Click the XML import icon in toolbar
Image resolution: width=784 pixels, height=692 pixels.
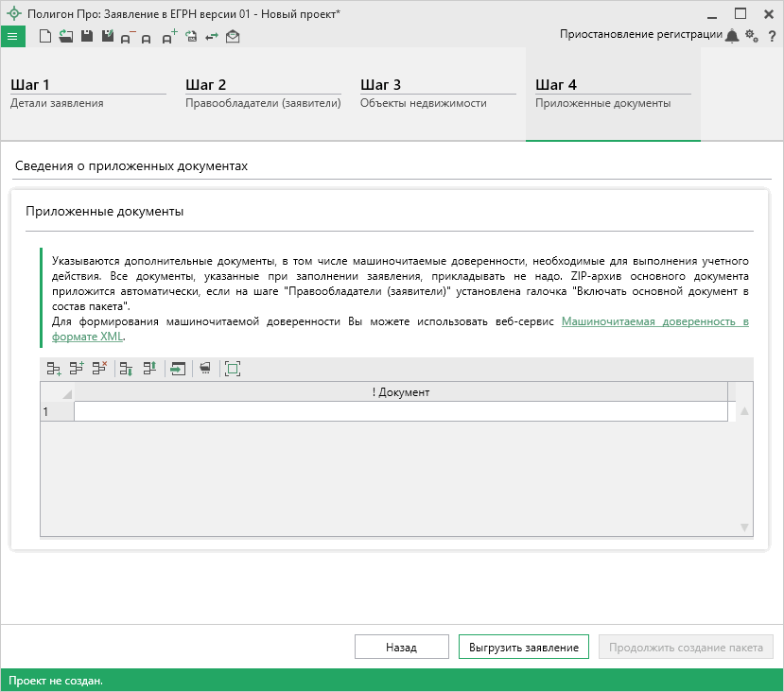(191, 36)
